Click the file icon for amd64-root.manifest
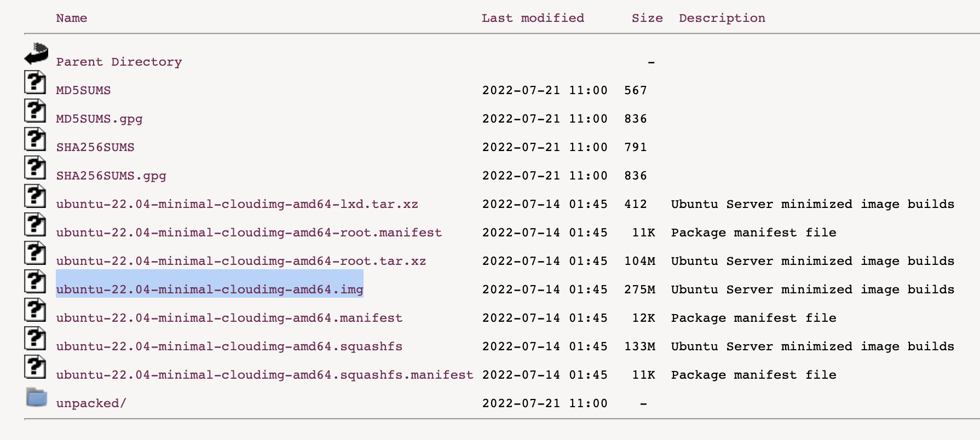Image resolution: width=980 pixels, height=440 pixels. 35,225
